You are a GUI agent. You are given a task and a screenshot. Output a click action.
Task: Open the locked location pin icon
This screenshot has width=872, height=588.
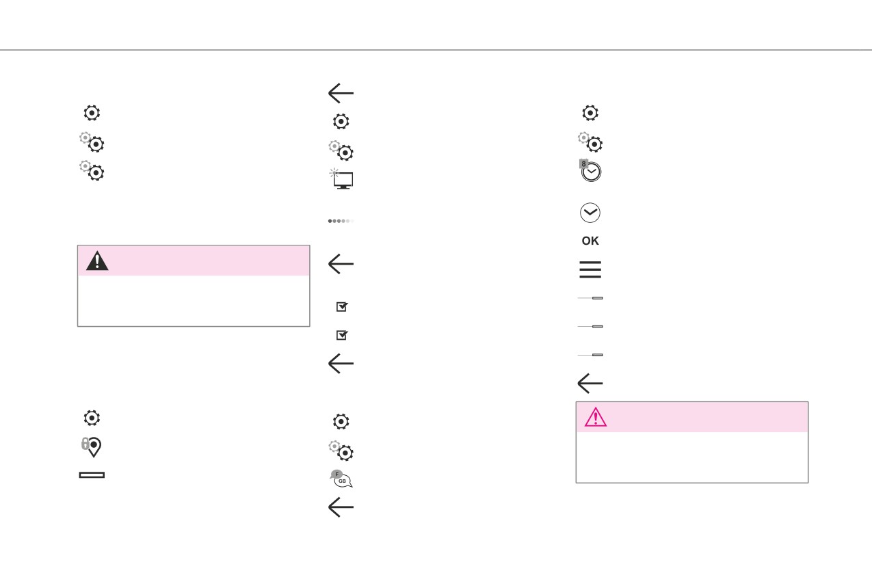92,446
